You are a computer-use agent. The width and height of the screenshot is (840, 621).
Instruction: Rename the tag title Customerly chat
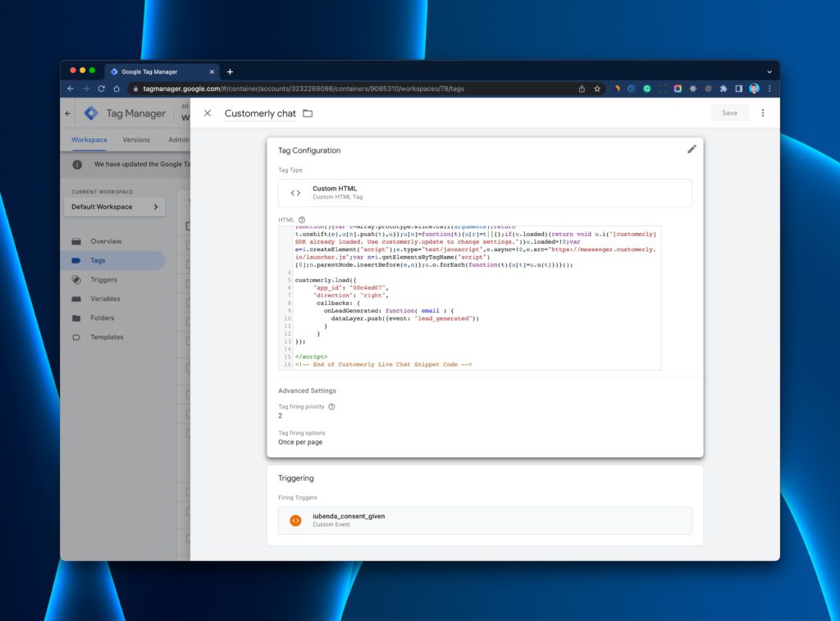tap(260, 113)
